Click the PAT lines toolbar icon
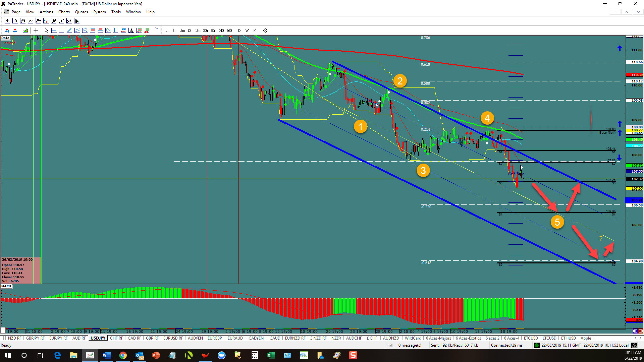The image size is (644, 362). (x=139, y=31)
